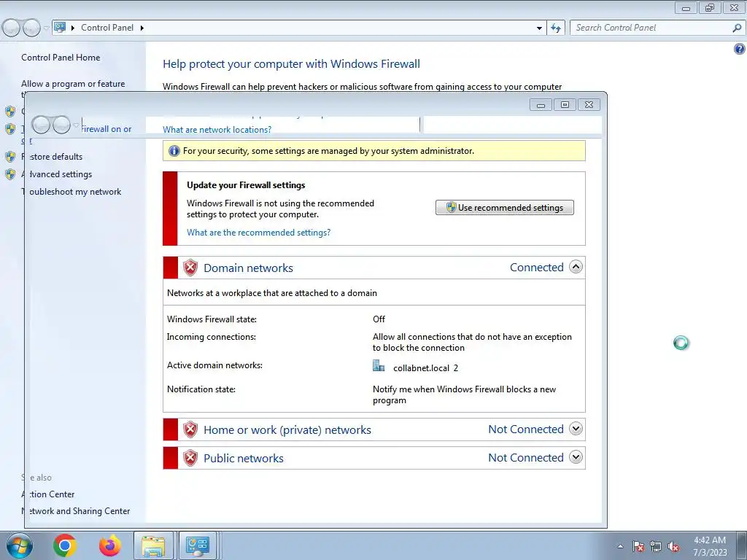Expand Home or work (private) networks
The width and height of the screenshot is (747, 560).
pos(576,429)
